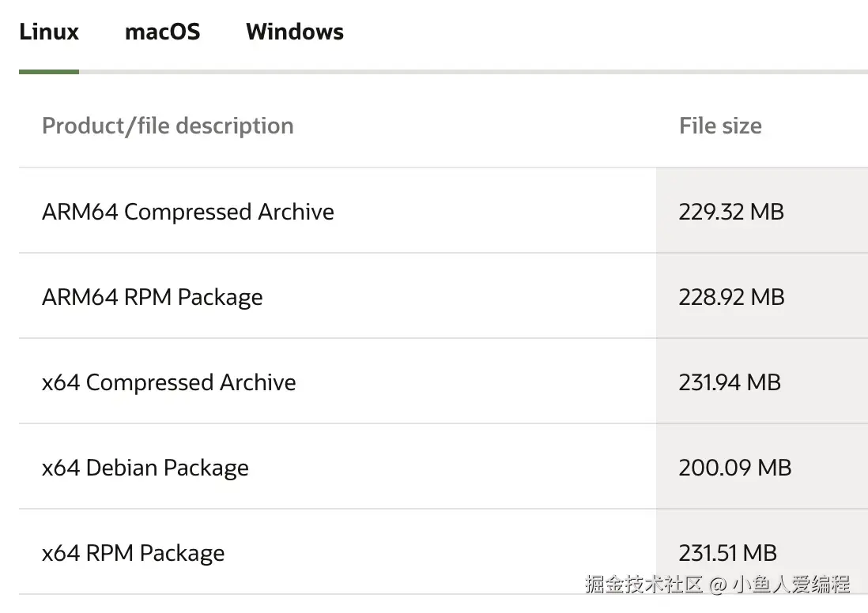Switch to the Linux tab
This screenshot has width=868, height=613.
coord(49,32)
